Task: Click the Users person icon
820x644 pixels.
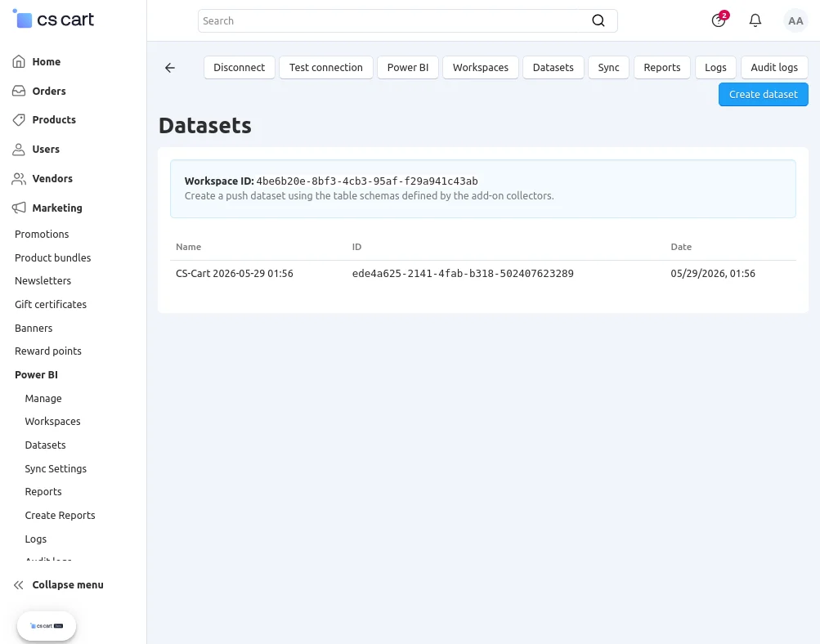Action: [x=19, y=149]
